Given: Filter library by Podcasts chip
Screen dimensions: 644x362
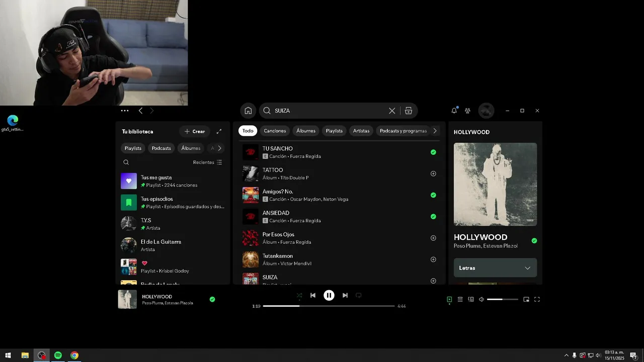Looking at the screenshot, I should tap(162, 148).
